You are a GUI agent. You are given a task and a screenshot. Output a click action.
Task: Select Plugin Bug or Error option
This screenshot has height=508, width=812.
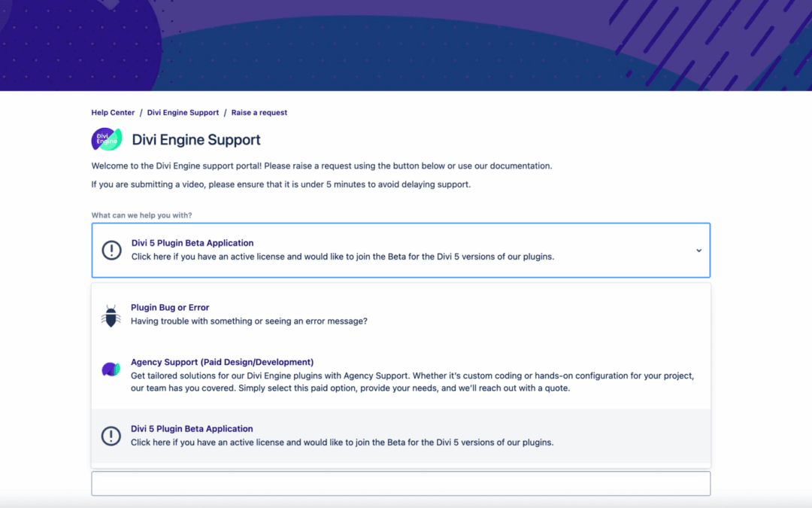tap(401, 315)
